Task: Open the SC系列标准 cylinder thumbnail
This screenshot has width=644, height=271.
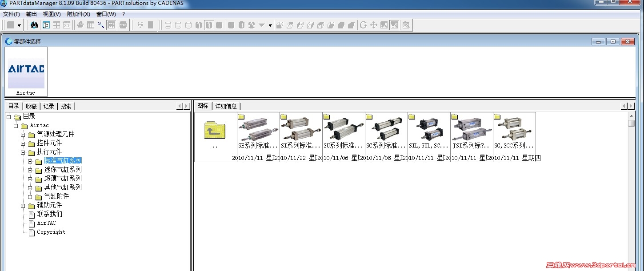Action: coord(386,137)
